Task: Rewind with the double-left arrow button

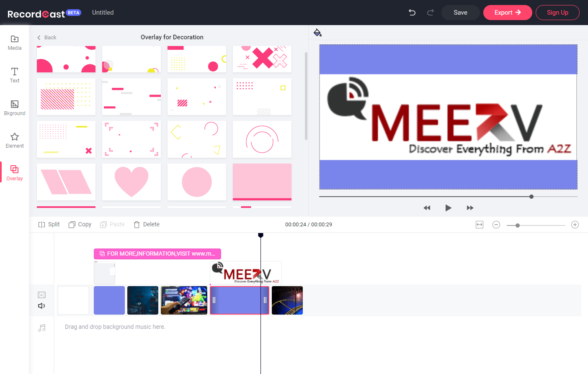Action: click(x=427, y=208)
